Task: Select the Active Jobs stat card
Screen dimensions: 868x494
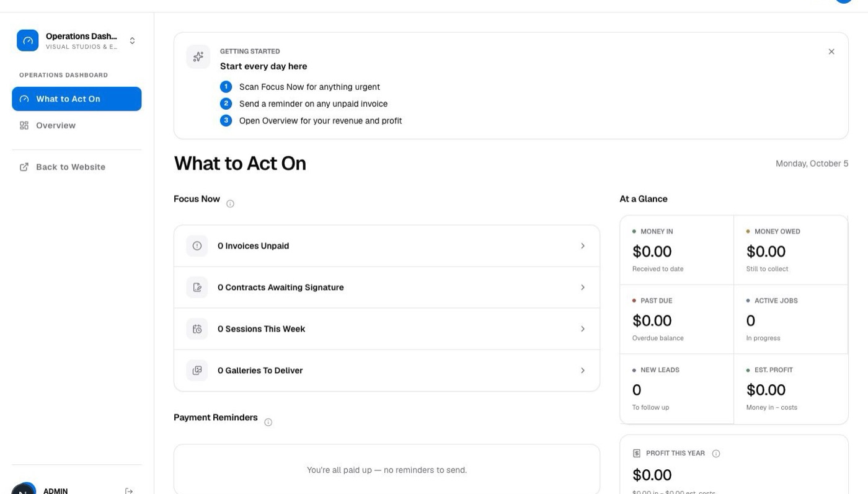Action: click(x=790, y=319)
